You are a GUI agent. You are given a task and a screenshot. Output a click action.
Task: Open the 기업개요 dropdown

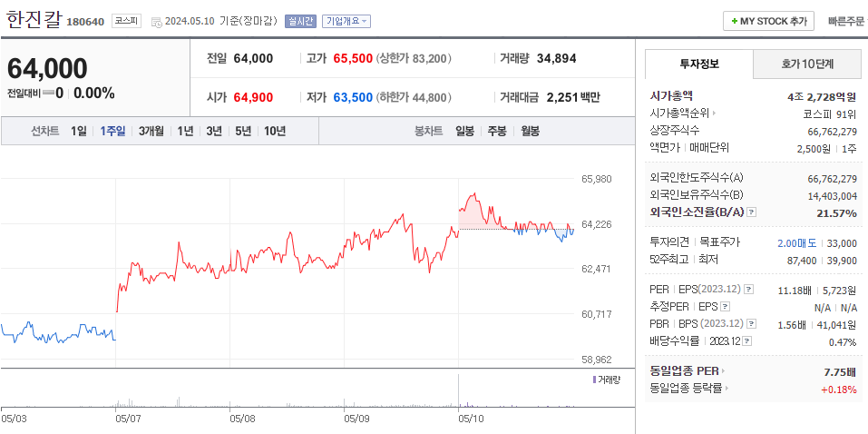click(346, 21)
